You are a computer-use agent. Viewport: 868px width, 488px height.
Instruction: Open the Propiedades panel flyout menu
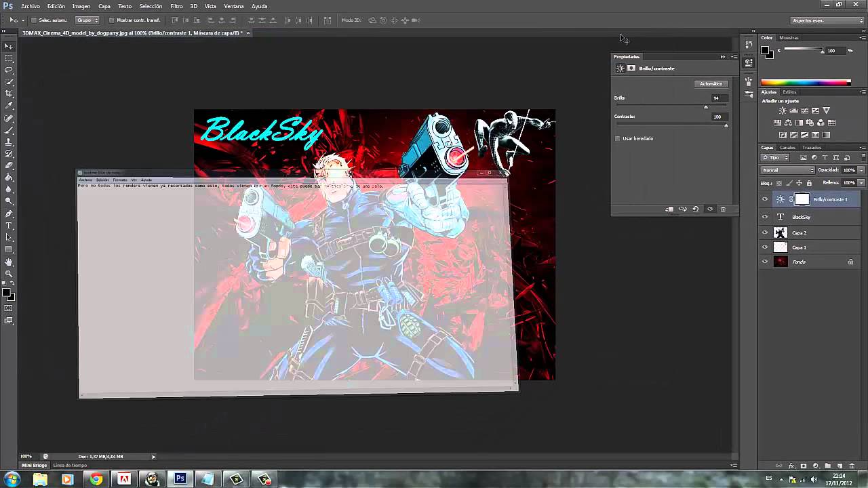[x=734, y=57]
